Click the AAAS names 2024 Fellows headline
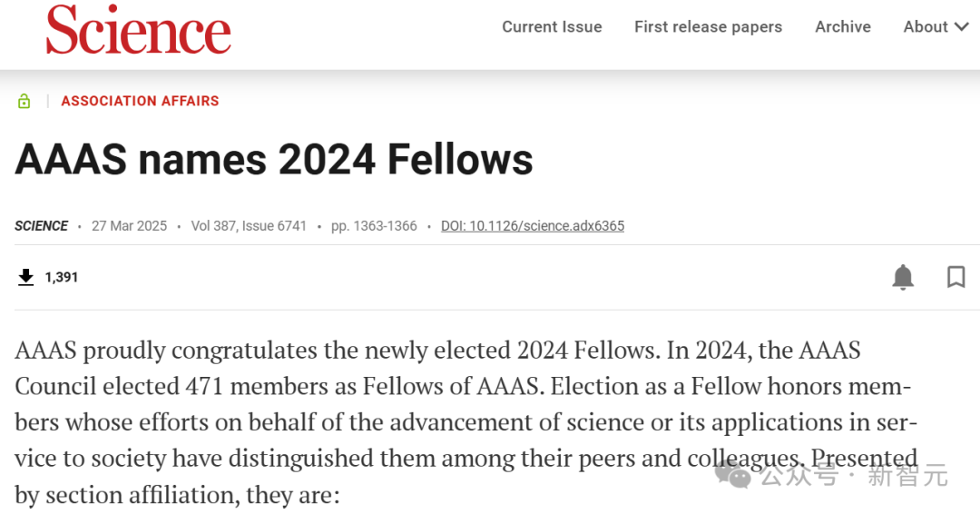 click(274, 160)
